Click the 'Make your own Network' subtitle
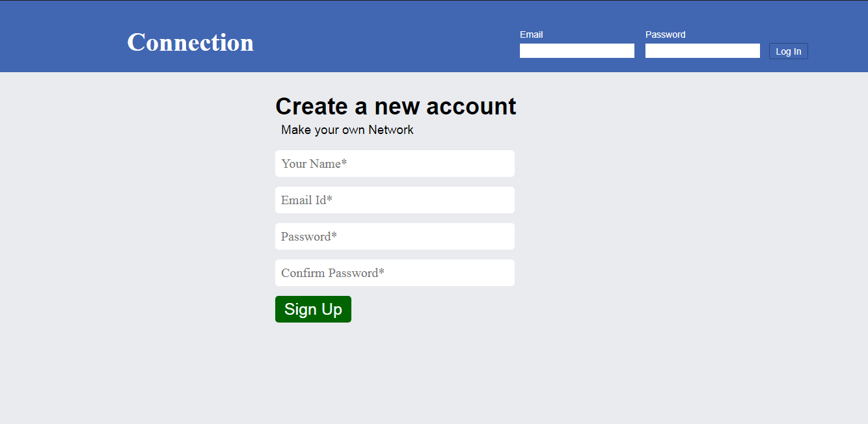Screen dimensions: 868x424 pos(347,129)
